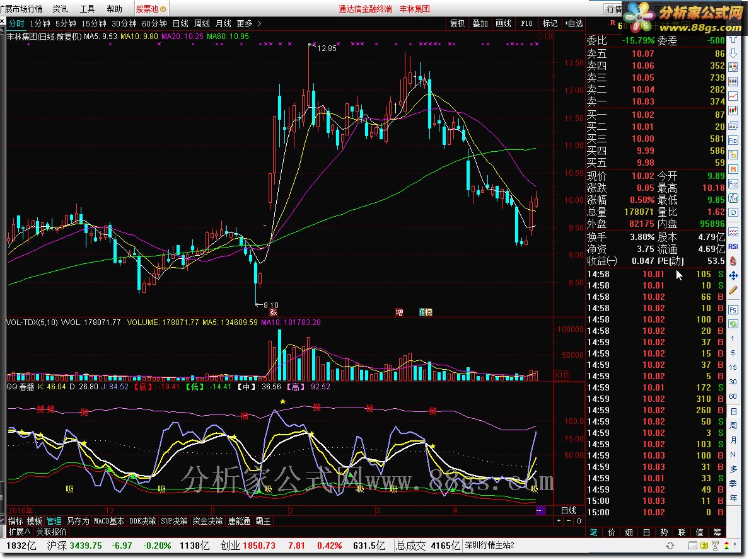Switch to 月 monthly period in sidebar
This screenshot has height=560, width=749.
(733, 440)
